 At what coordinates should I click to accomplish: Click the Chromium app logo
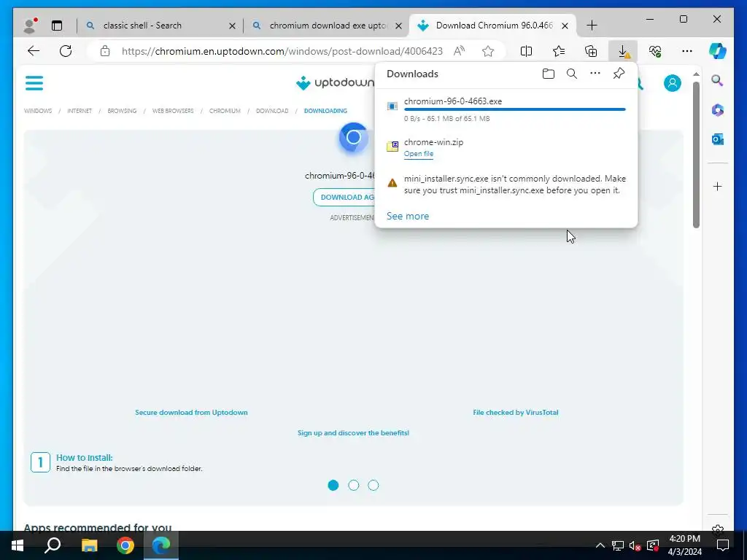(354, 138)
